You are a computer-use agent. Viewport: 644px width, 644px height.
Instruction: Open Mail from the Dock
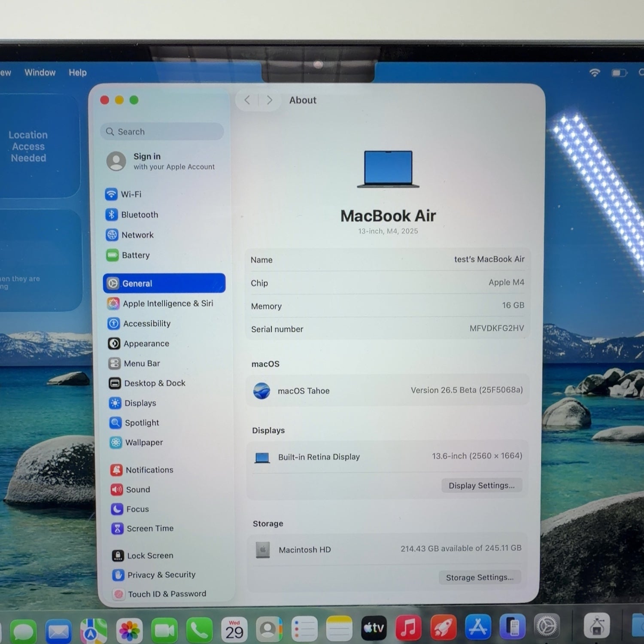pos(58,631)
